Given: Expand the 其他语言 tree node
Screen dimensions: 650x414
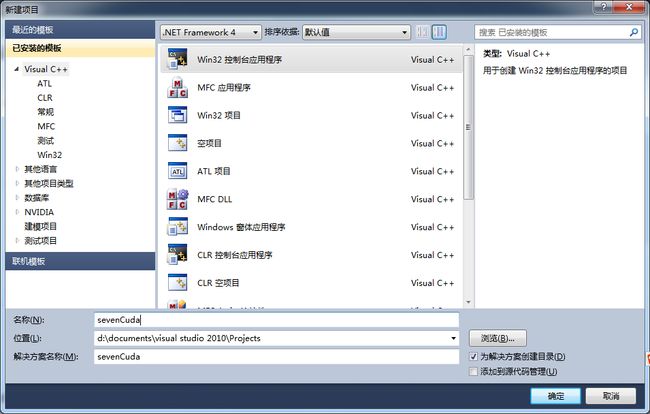Looking at the screenshot, I should tap(17, 169).
